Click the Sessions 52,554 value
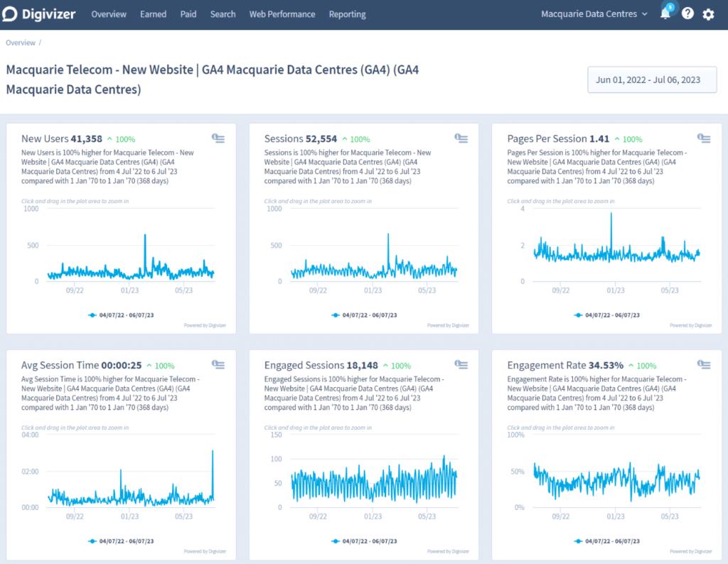728x564 pixels. pos(321,139)
